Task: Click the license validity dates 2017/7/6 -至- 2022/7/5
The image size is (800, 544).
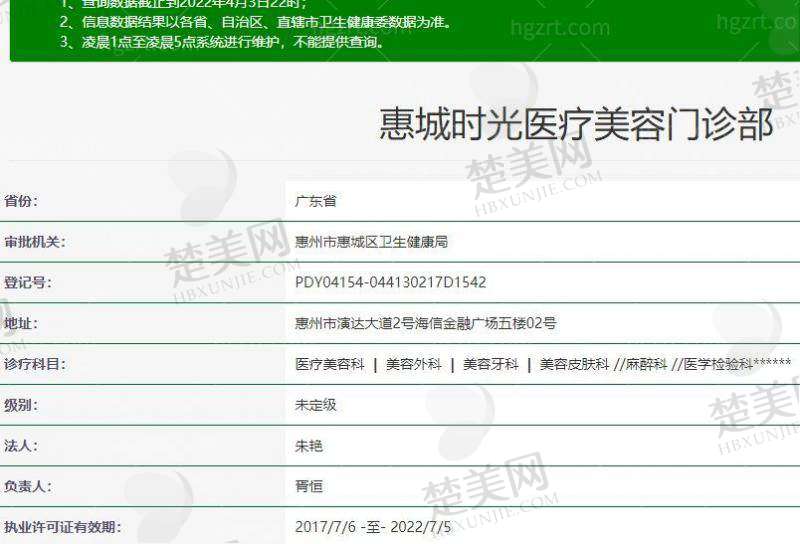Action: coord(373,527)
